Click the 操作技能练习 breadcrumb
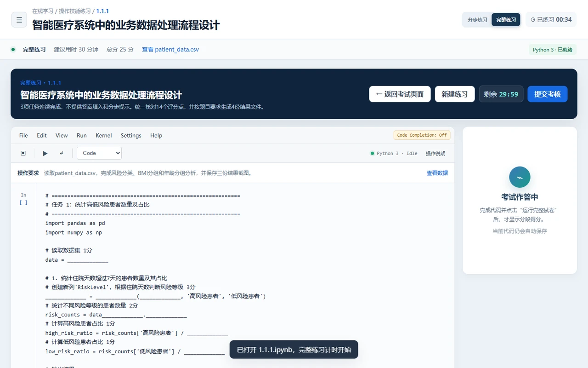The image size is (588, 368). (75, 11)
